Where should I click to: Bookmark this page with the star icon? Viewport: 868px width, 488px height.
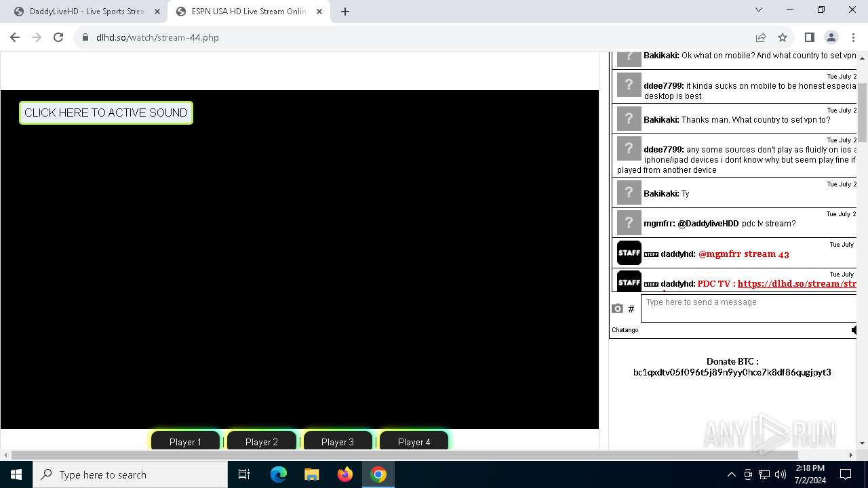click(x=783, y=37)
